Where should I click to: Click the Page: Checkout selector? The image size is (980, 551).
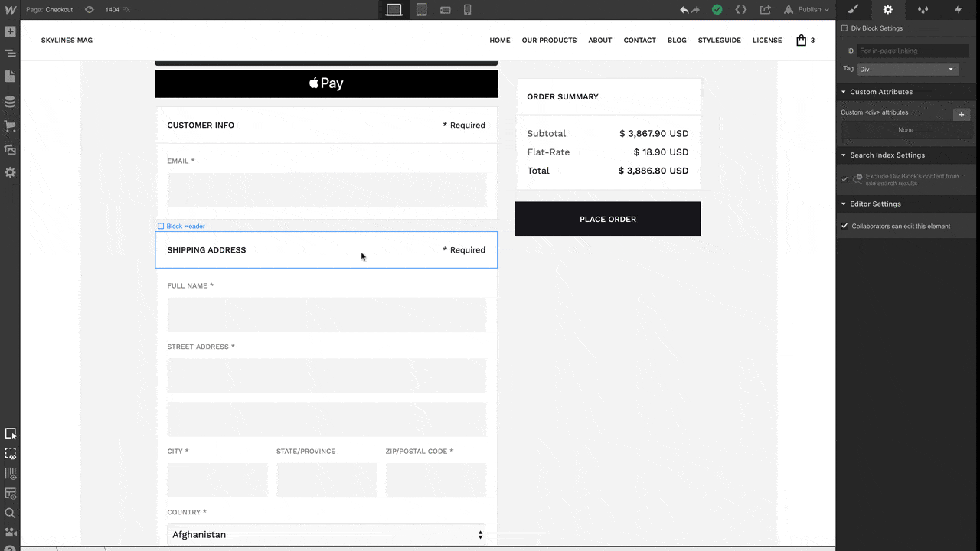point(50,10)
